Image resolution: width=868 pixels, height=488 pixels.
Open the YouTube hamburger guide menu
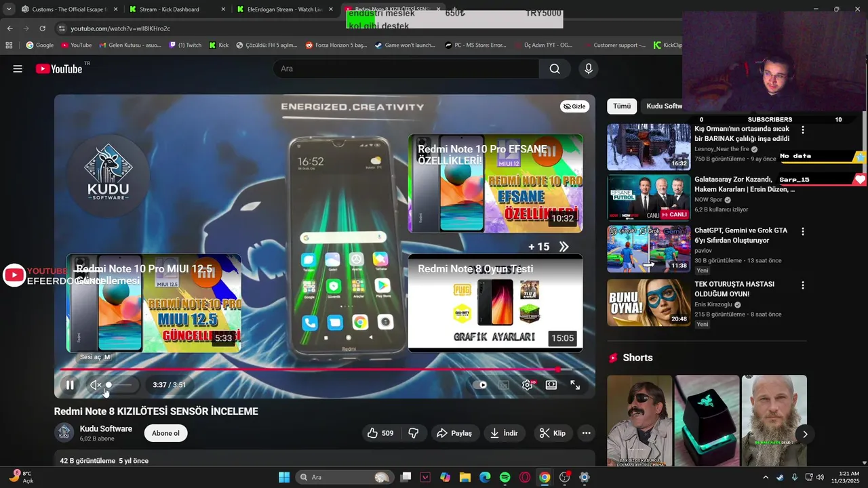tap(18, 68)
